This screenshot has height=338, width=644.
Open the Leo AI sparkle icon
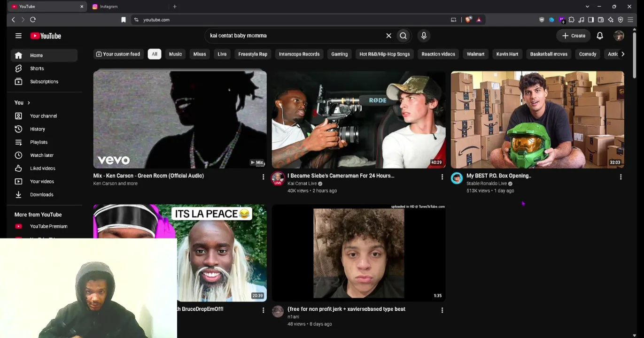tap(611, 20)
